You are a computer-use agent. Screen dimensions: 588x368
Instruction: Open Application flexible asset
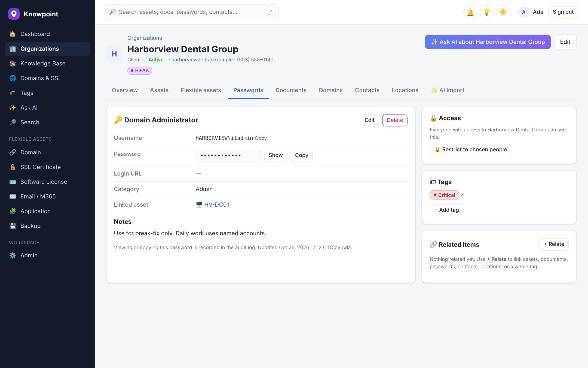point(47,211)
